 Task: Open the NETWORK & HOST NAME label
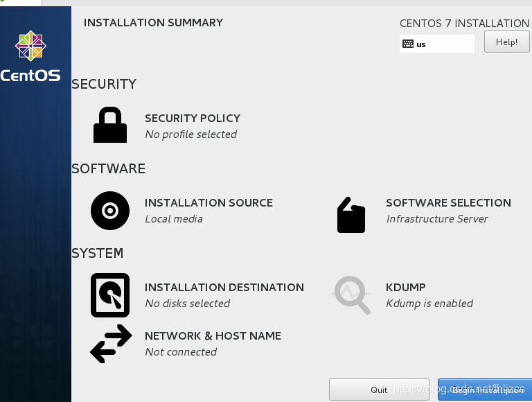pos(213,335)
